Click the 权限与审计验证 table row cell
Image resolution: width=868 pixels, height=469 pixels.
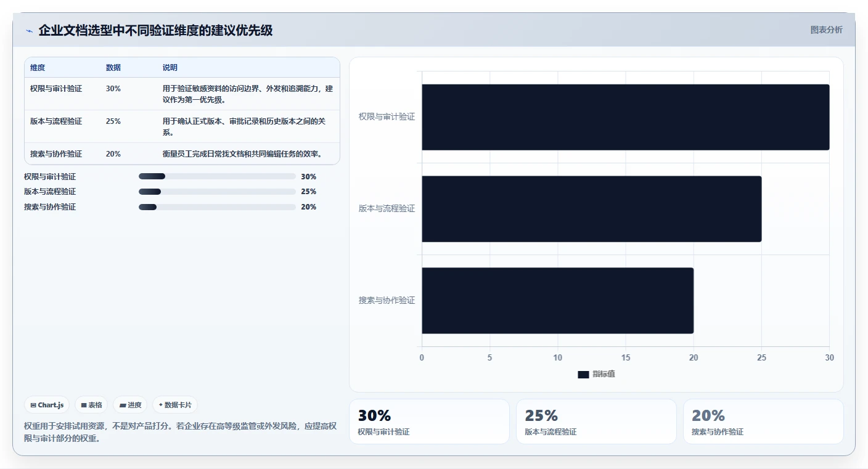click(x=56, y=89)
